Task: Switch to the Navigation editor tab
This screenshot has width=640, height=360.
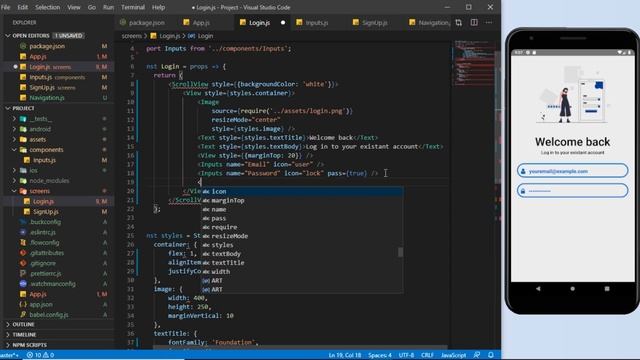Action: click(x=429, y=23)
